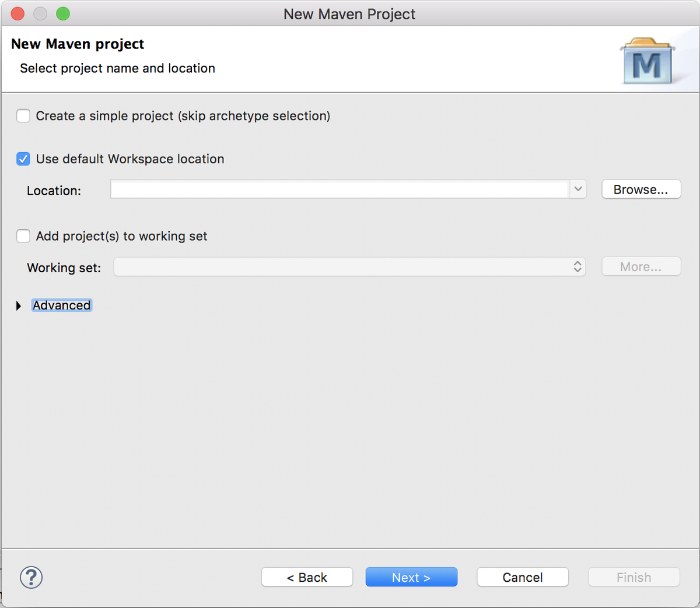700x608 pixels.
Task: Click the 'Location:' label
Action: coord(54,191)
